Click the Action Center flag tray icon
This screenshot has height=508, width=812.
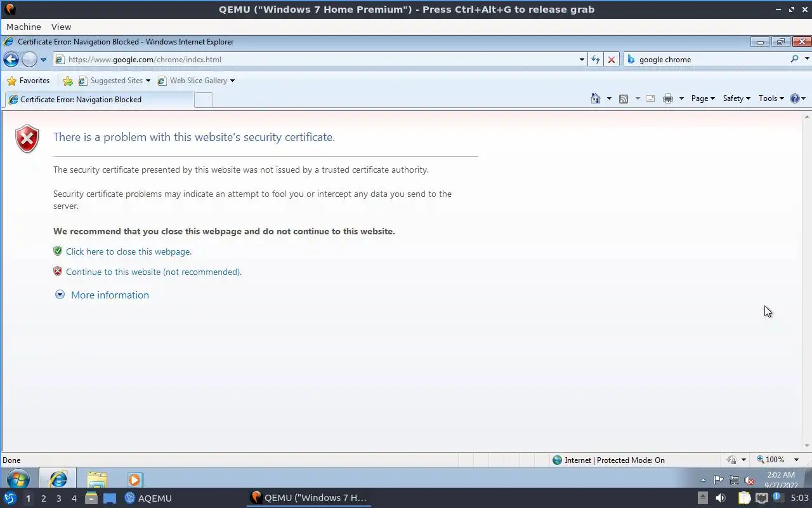pos(718,480)
